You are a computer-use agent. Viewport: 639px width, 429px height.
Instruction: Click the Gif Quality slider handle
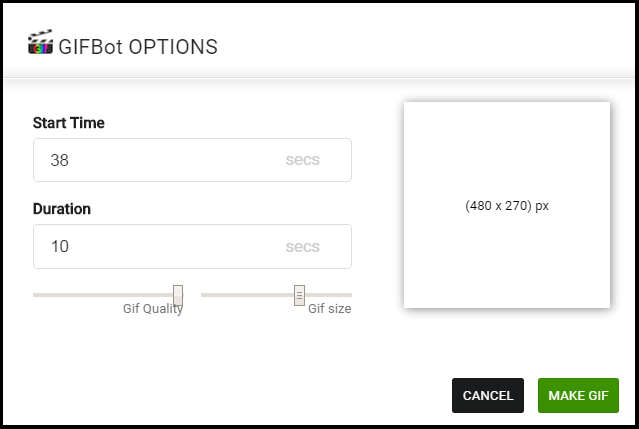(x=178, y=295)
